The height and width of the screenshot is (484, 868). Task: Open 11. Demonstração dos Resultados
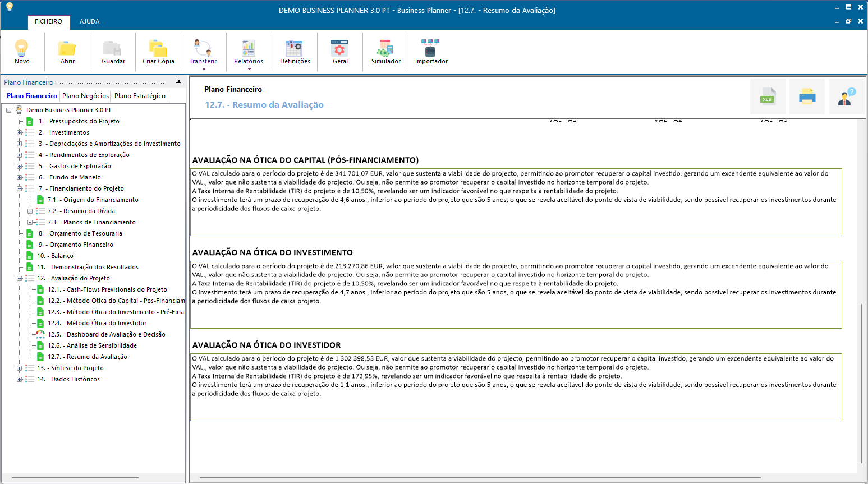click(88, 267)
